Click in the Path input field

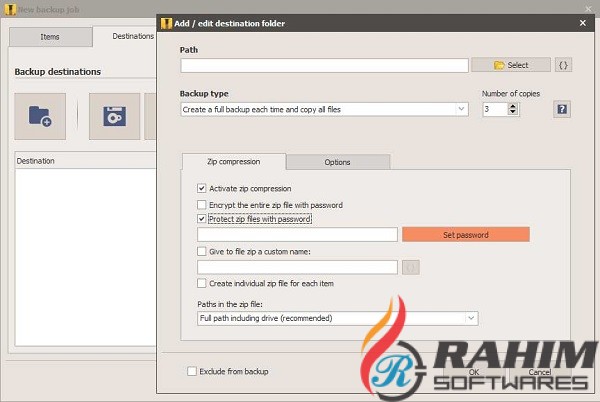[x=324, y=65]
